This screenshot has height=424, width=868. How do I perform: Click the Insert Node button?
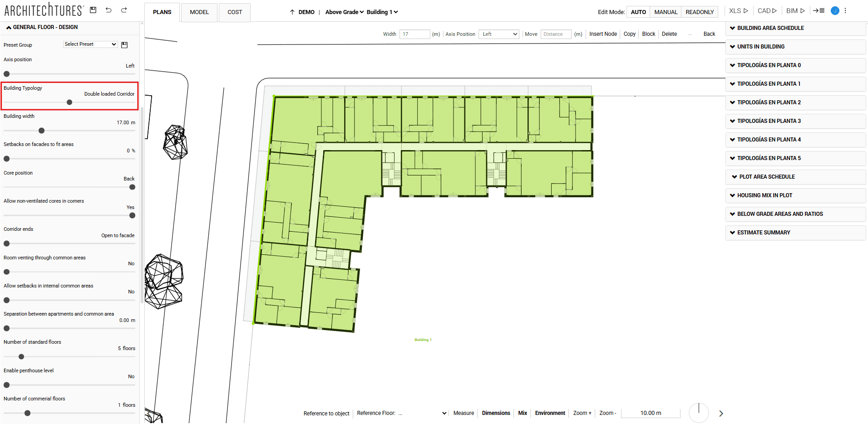click(603, 34)
